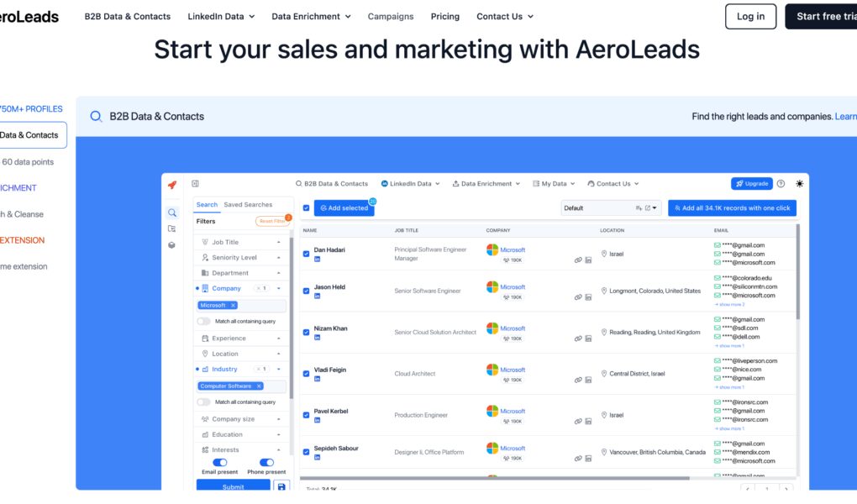This screenshot has height=504, width=857.
Task: Click the rocket logo icon in app sidebar
Action: [171, 185]
